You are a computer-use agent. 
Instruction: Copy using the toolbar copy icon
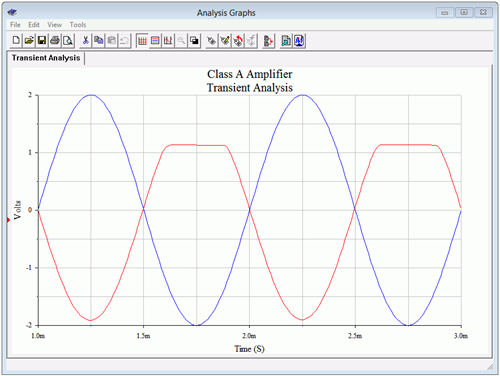[99, 41]
